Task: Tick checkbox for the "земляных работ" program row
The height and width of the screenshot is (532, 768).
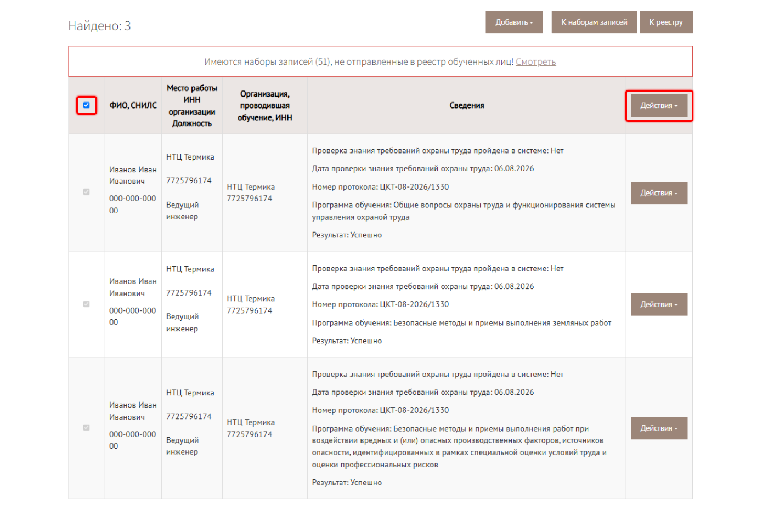Action: (x=86, y=304)
